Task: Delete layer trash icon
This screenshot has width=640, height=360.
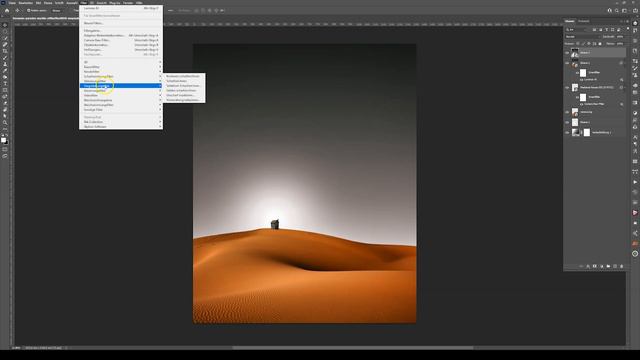Action: [622, 266]
